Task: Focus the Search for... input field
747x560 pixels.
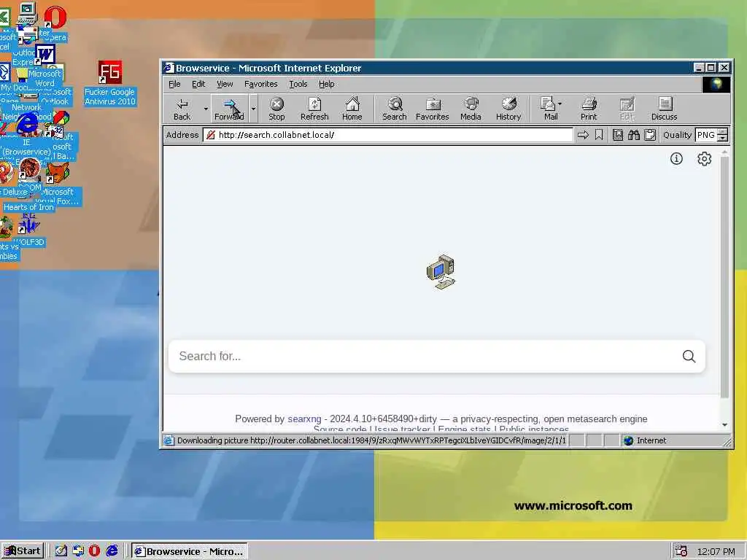Action: pyautogui.click(x=426, y=356)
